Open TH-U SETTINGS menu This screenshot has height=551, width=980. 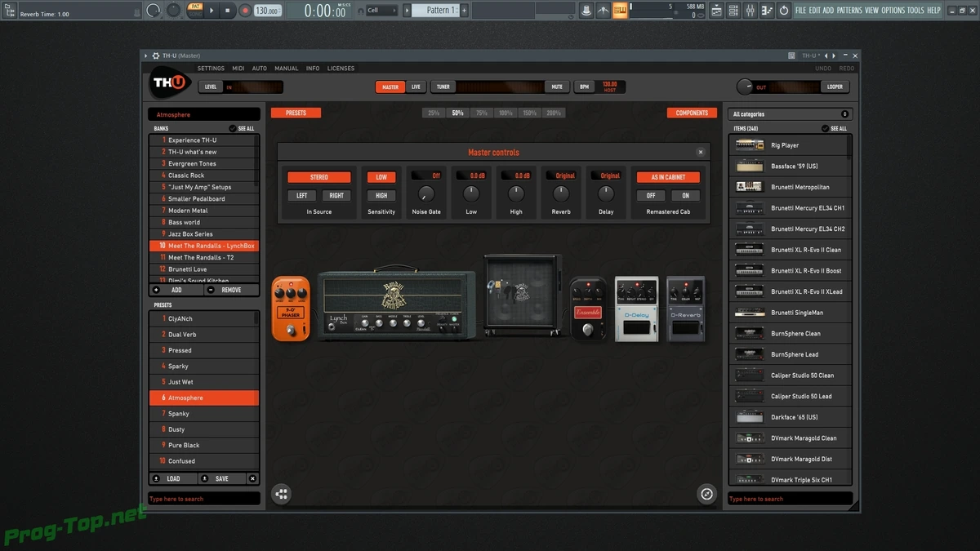coord(211,69)
